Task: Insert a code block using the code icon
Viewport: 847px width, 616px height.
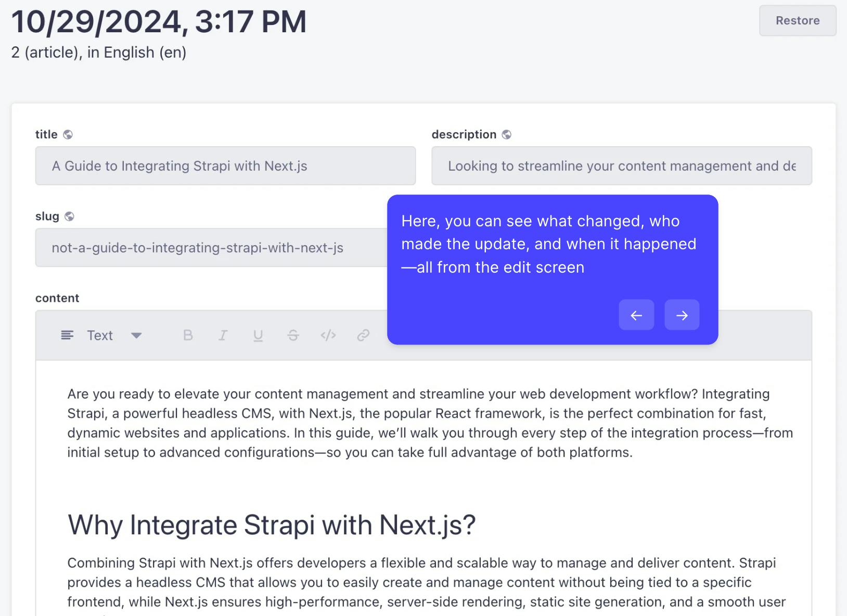Action: pyautogui.click(x=328, y=336)
